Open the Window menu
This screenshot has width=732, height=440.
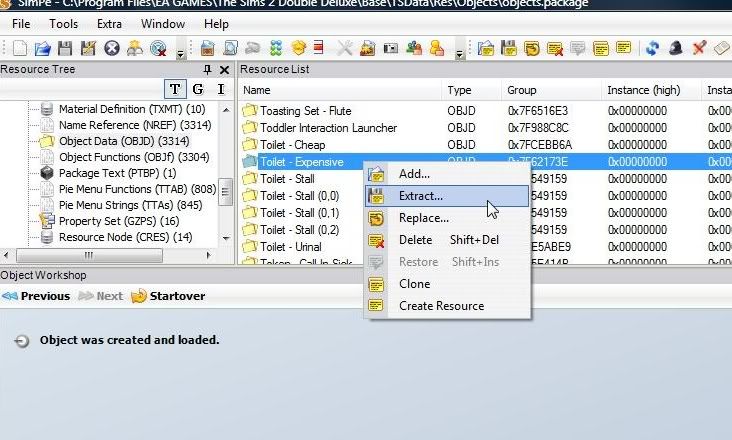(163, 24)
